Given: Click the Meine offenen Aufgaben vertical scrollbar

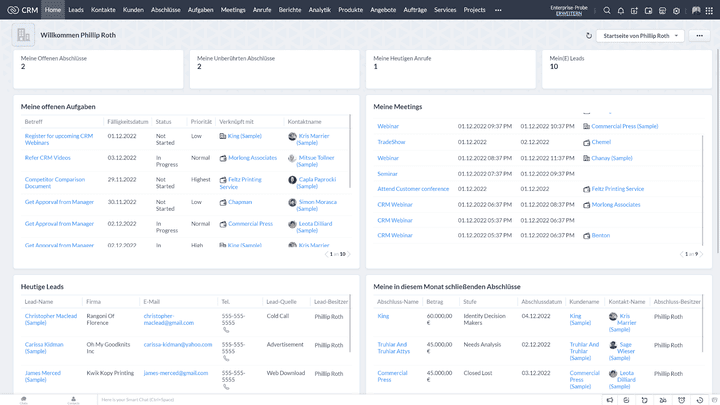Looking at the screenshot, I should [x=350, y=152].
